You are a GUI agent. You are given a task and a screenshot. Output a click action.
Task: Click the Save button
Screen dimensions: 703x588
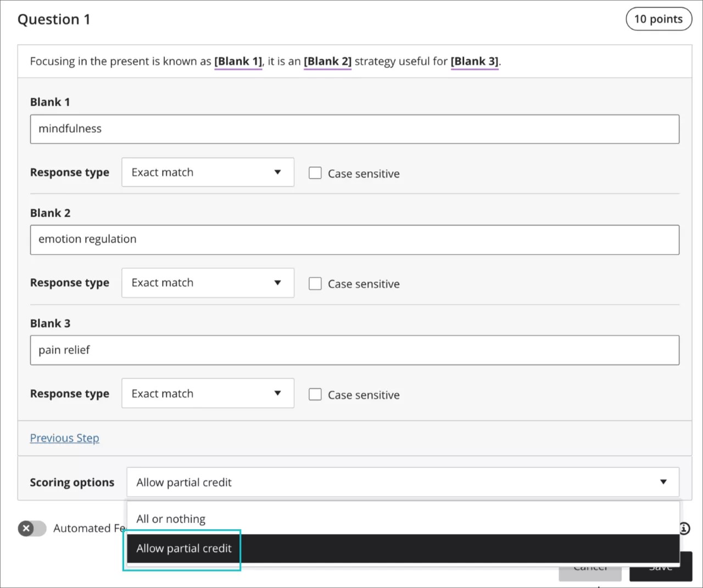(x=660, y=567)
